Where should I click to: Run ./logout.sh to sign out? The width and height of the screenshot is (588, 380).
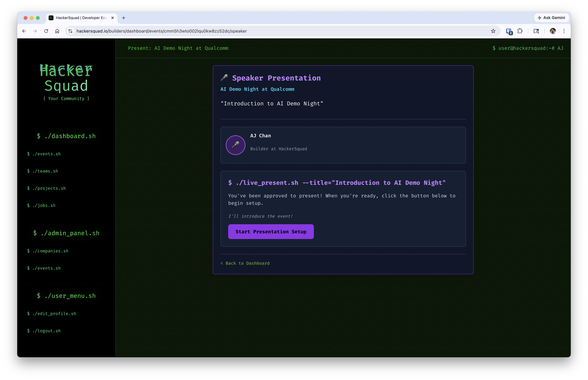coord(44,331)
